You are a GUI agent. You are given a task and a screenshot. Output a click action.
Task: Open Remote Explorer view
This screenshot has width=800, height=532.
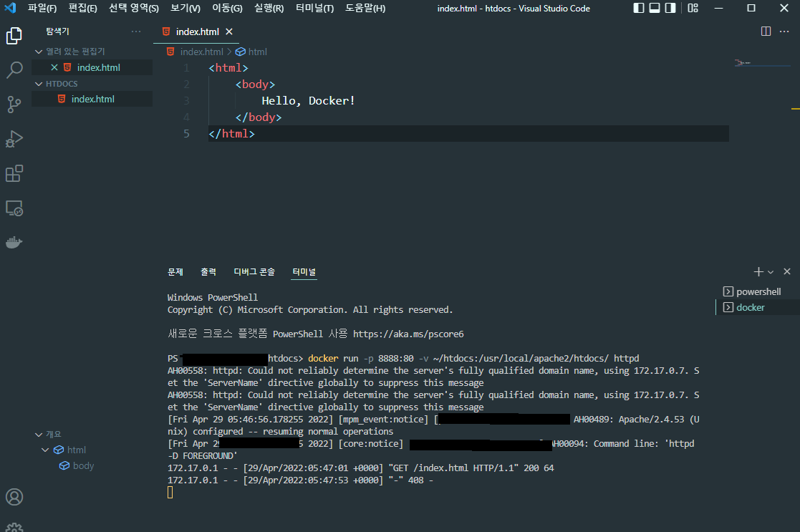(x=14, y=208)
